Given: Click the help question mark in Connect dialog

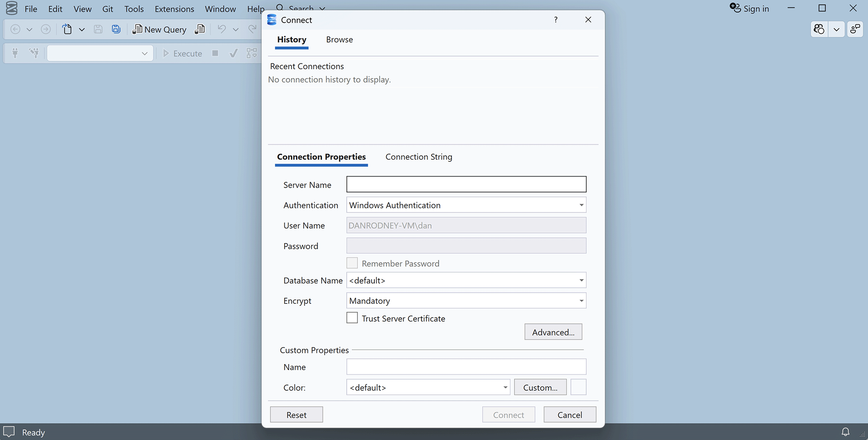Looking at the screenshot, I should 556,20.
